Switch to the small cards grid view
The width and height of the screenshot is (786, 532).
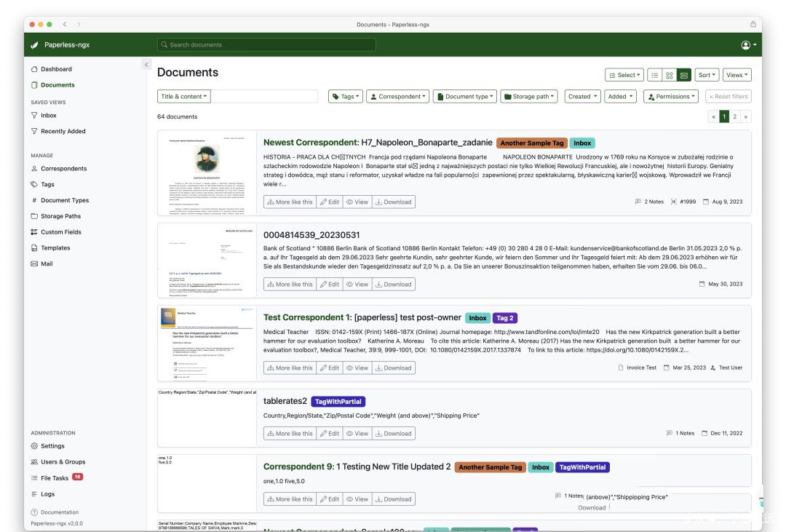[670, 75]
